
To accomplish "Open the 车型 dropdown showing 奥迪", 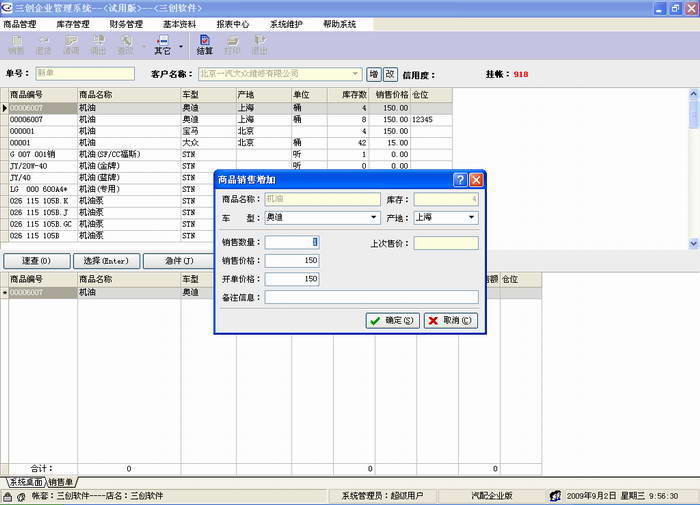I will 373,217.
